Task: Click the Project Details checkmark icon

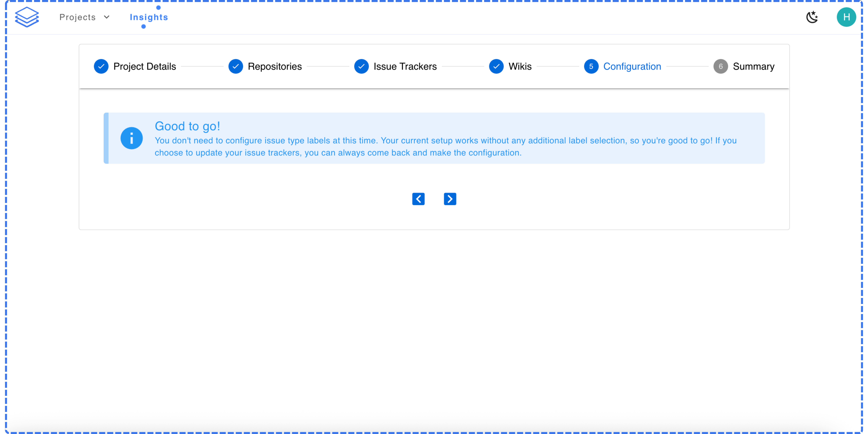Action: (x=101, y=66)
